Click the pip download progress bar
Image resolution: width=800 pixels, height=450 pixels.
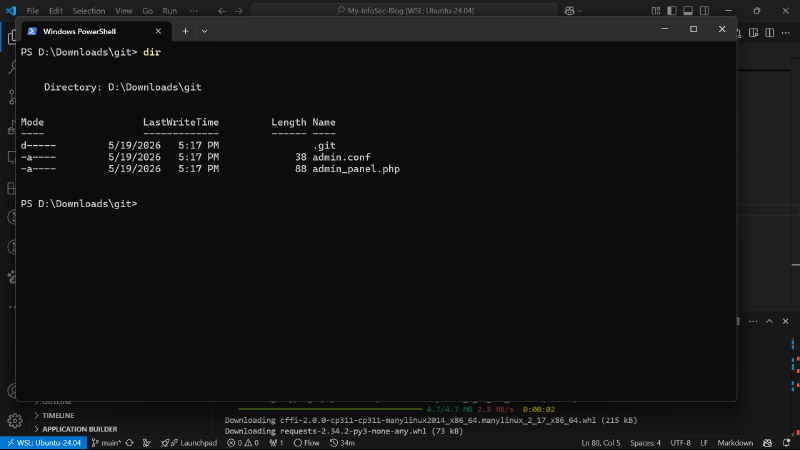coord(330,409)
